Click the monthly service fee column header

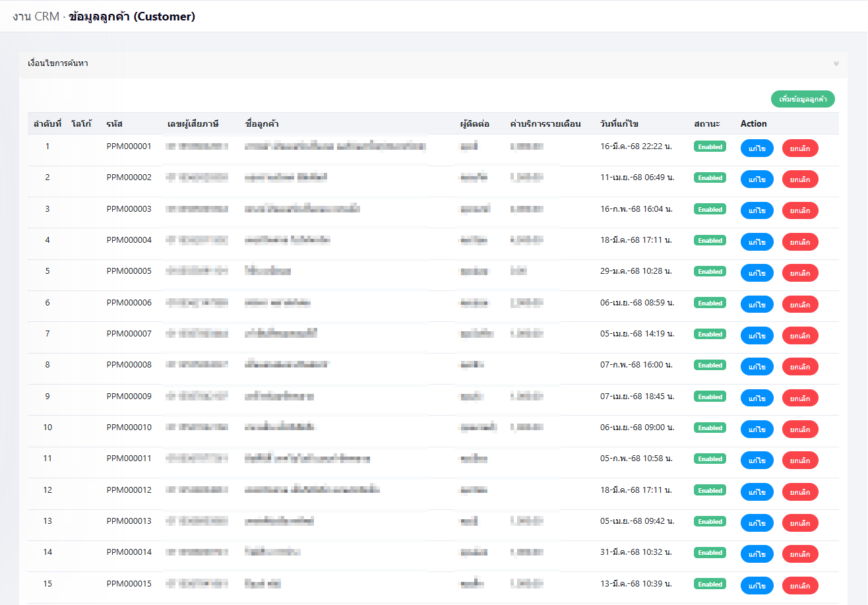point(545,124)
